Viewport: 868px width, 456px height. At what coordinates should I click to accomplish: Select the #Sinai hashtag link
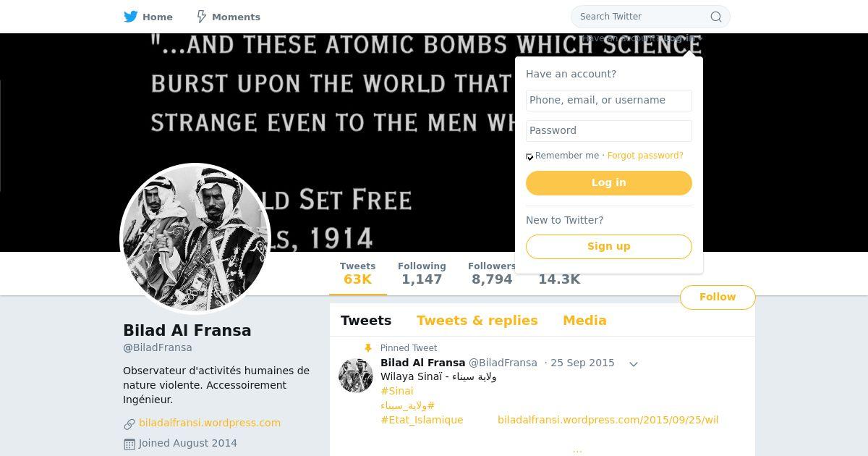click(x=397, y=392)
